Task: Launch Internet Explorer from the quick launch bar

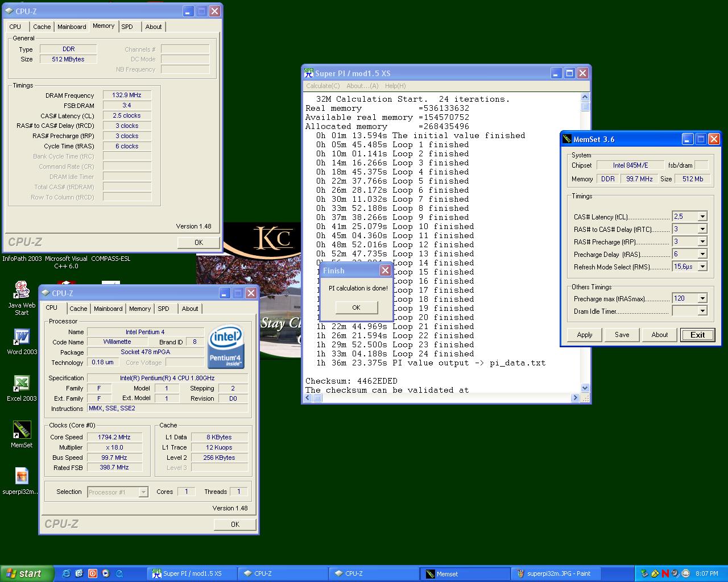Action: click(x=67, y=573)
